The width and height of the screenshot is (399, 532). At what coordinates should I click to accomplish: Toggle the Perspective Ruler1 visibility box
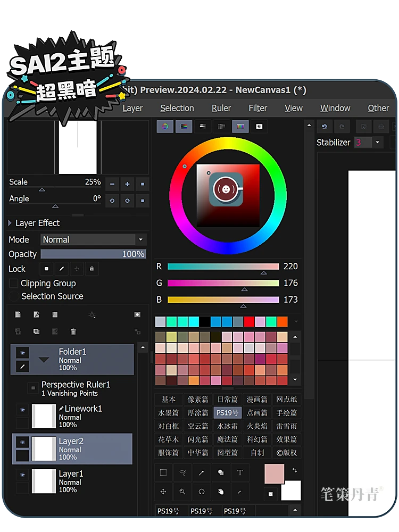pos(33,388)
